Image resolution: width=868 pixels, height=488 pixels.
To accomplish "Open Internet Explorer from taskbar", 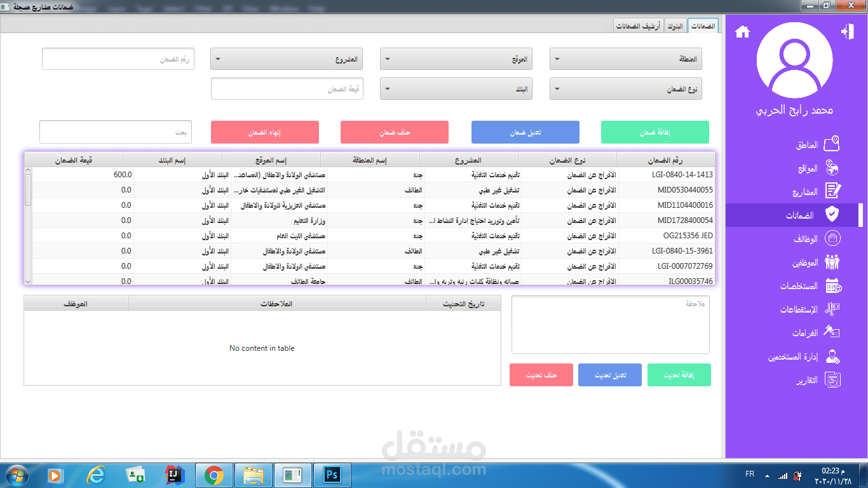I will point(96,475).
